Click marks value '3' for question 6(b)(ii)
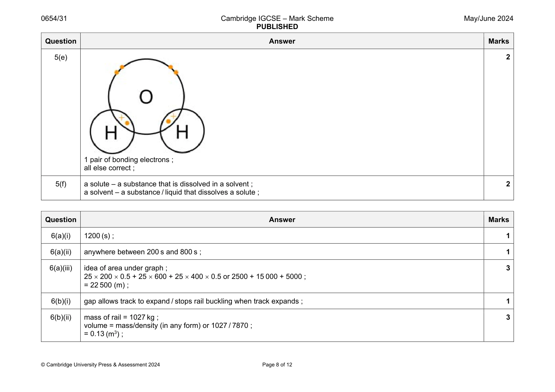 (x=508, y=317)
